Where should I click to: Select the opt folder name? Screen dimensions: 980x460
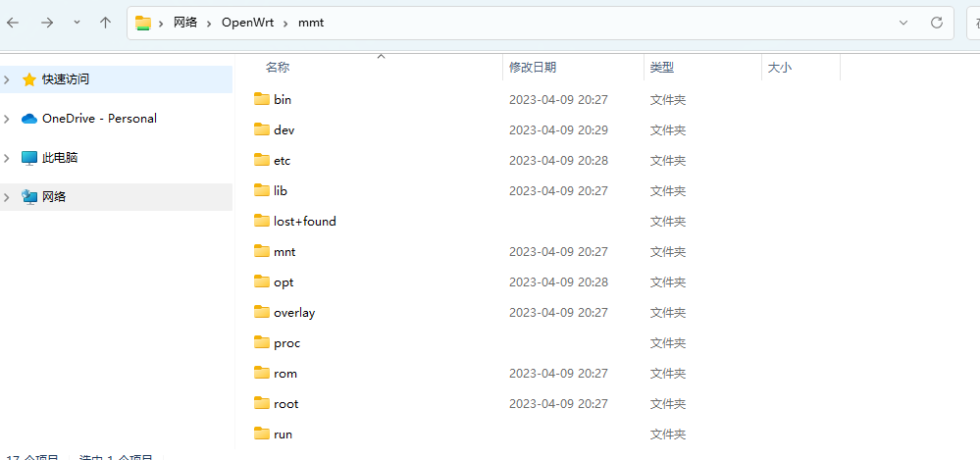click(x=284, y=282)
